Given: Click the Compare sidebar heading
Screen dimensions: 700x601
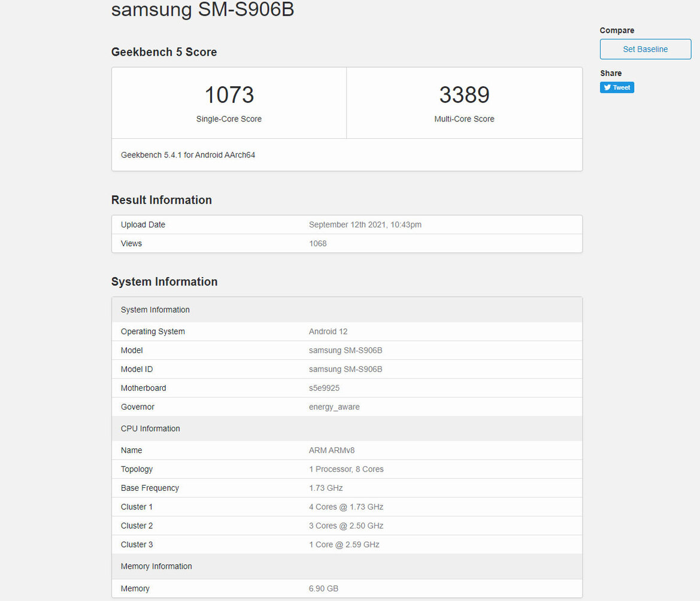Looking at the screenshot, I should click(x=617, y=31).
